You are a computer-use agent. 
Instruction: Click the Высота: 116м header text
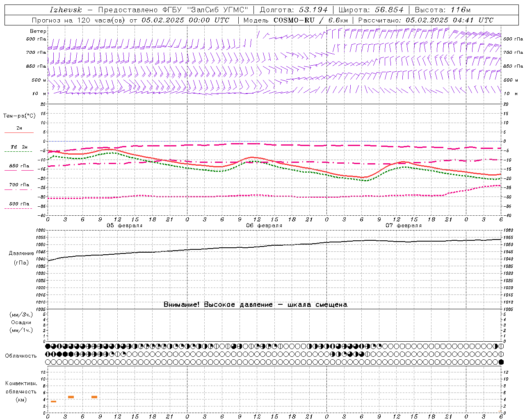click(x=443, y=10)
